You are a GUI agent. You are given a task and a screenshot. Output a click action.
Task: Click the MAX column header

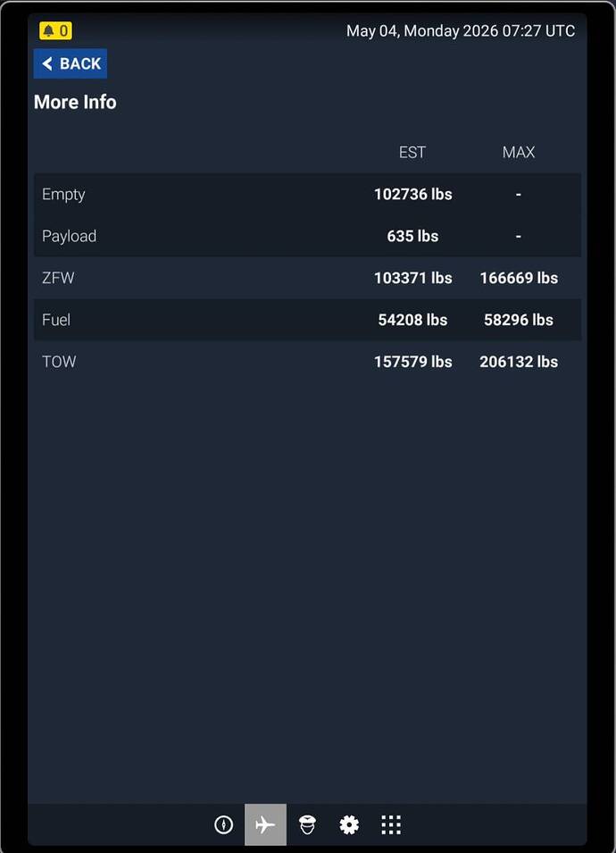(x=519, y=153)
